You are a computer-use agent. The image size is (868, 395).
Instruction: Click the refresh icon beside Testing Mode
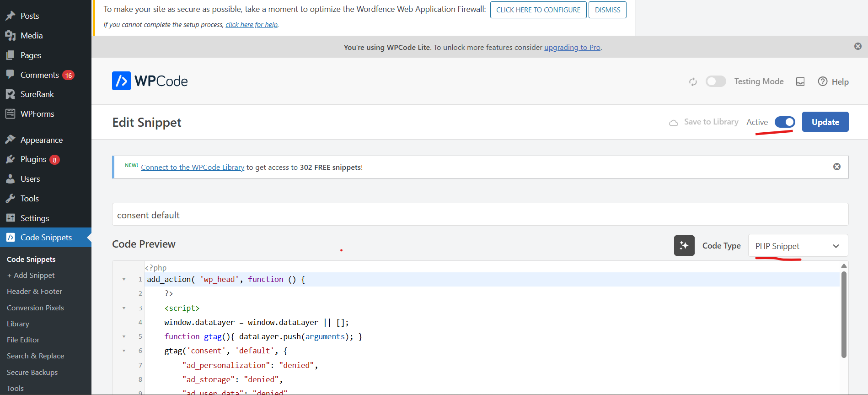coord(693,81)
